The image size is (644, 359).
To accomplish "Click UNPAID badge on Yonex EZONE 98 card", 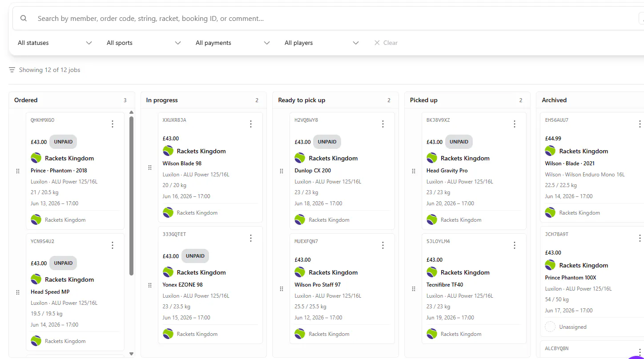I will [195, 256].
